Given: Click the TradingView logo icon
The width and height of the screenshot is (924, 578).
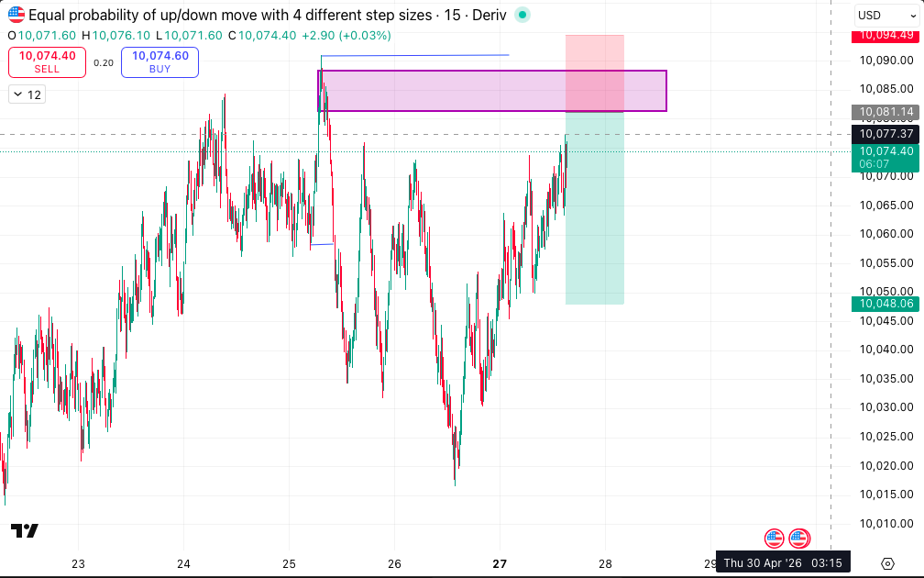Looking at the screenshot, I should [x=25, y=531].
